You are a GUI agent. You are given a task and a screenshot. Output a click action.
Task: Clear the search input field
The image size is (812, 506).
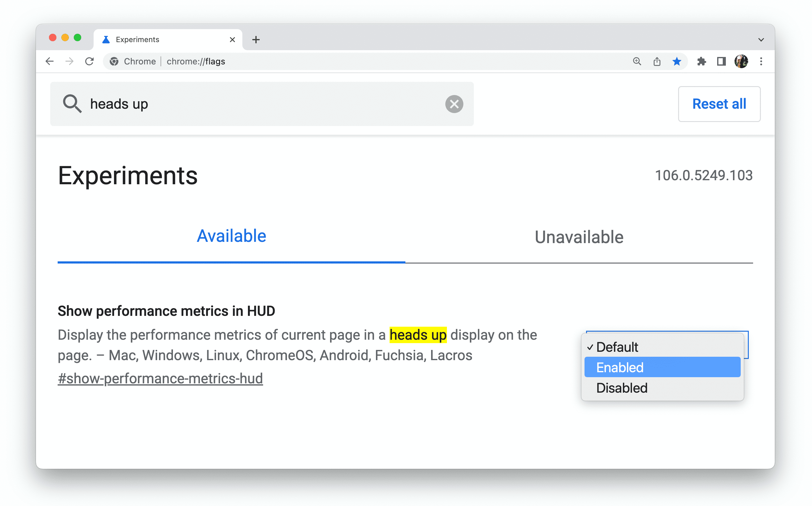click(454, 104)
